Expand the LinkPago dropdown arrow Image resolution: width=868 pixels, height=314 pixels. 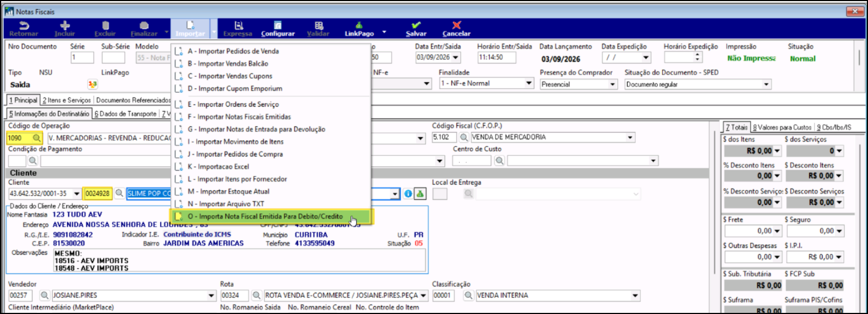click(384, 32)
